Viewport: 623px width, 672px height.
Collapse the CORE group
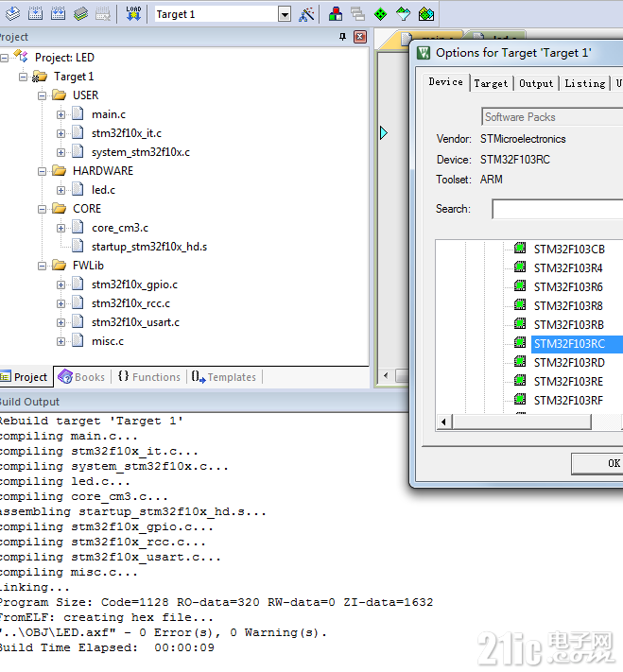[42, 209]
